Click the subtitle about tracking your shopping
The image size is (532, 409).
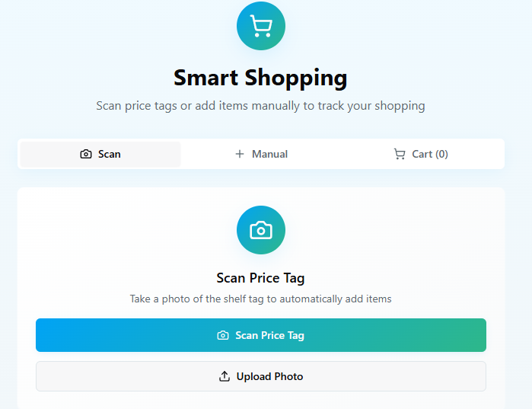[260, 106]
